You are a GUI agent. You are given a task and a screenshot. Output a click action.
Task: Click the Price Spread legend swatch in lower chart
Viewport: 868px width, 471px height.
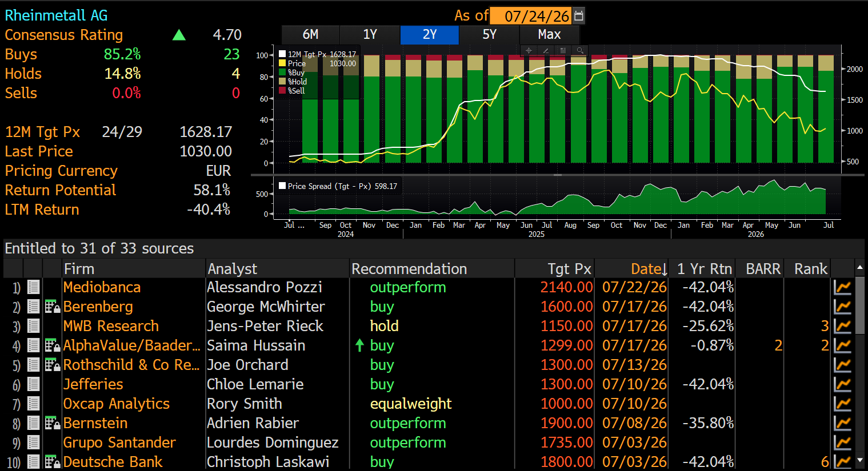[282, 186]
